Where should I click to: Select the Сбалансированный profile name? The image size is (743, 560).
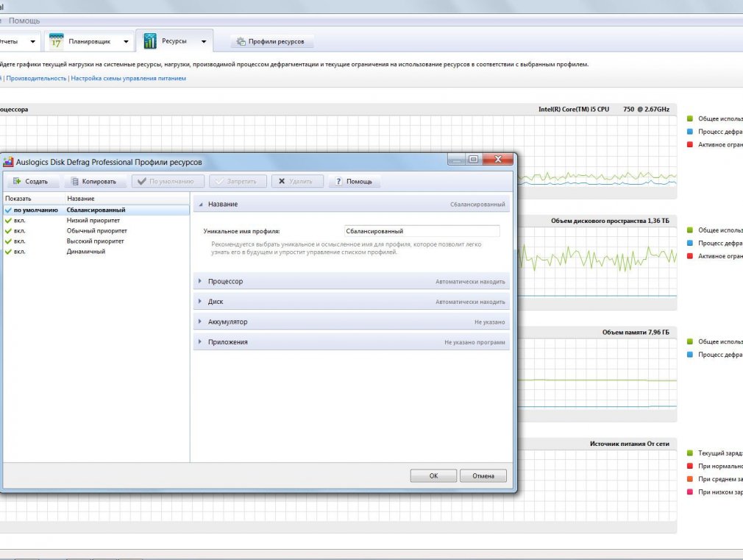pos(96,210)
